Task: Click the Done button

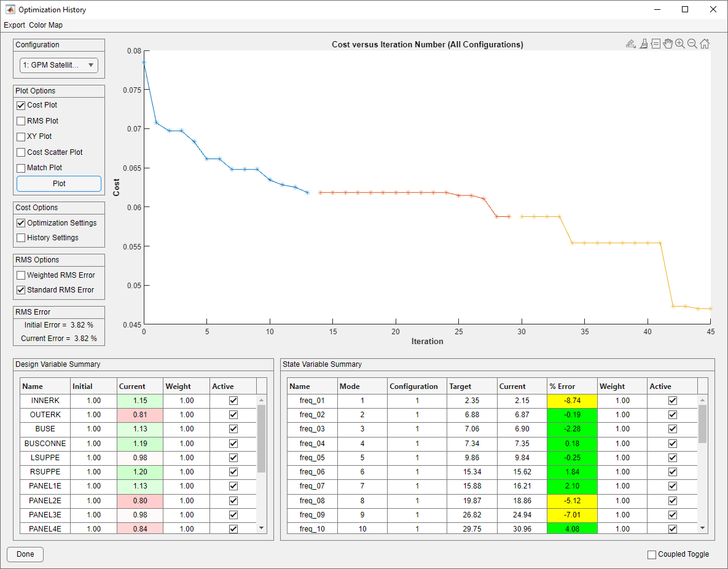Action: (x=25, y=554)
